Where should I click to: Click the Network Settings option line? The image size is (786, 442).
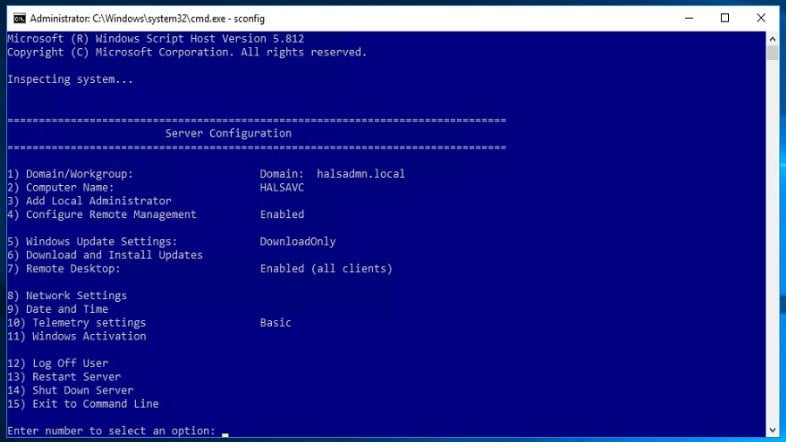tap(67, 296)
